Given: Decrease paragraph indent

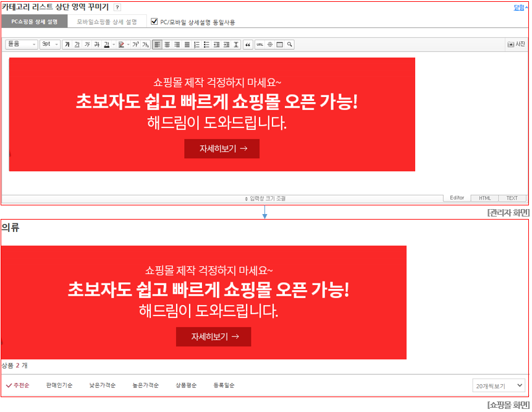Looking at the screenshot, I should coord(216,45).
